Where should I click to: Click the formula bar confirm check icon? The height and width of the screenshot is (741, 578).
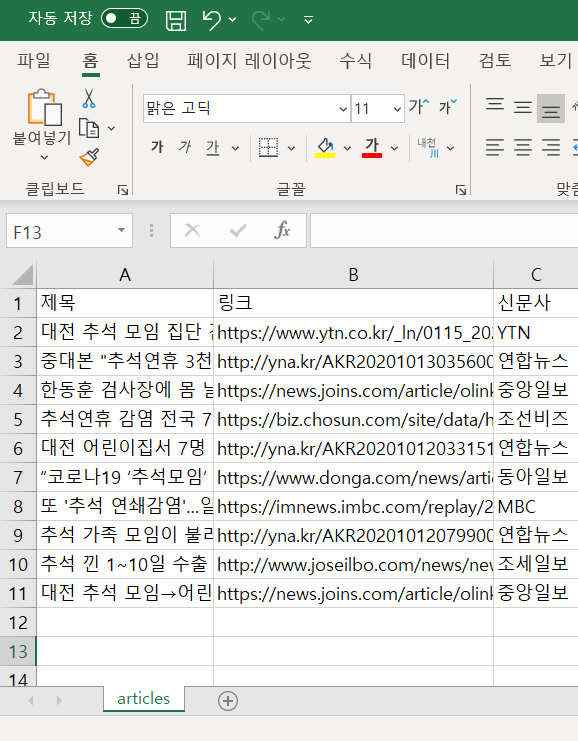click(x=238, y=231)
